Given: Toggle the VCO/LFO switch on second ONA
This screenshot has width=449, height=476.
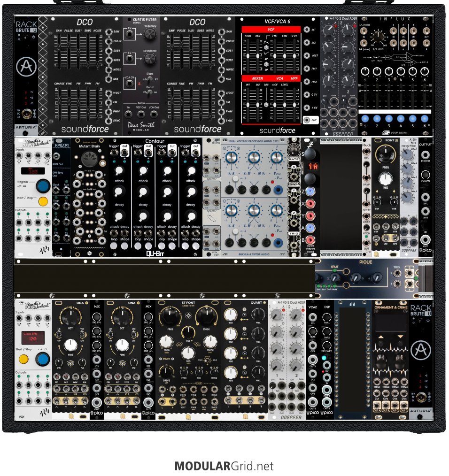Looking at the screenshot, I should pos(134,334).
